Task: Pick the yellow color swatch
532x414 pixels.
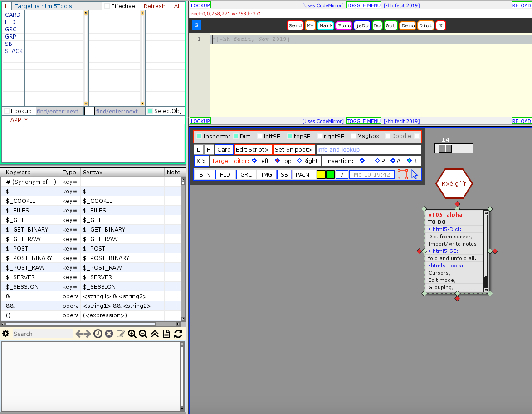Action: 321,174
